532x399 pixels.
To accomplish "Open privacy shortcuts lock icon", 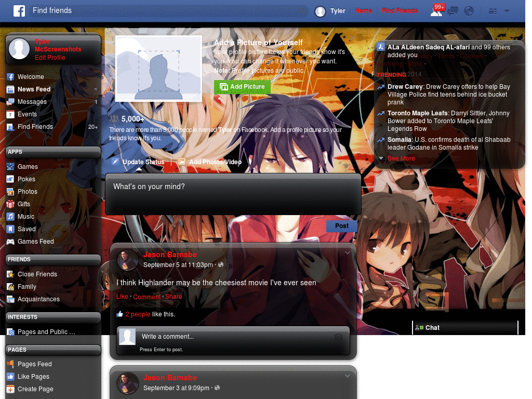I will click(493, 11).
